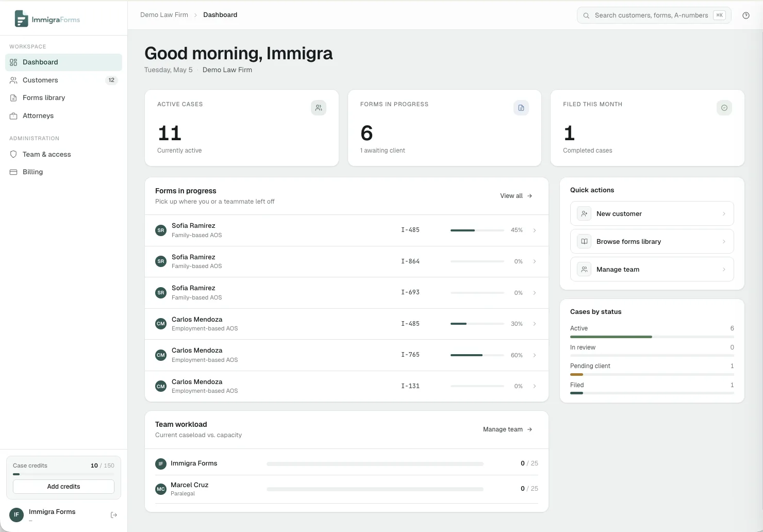
Task: Click the Customers count badge 12
Action: point(111,80)
